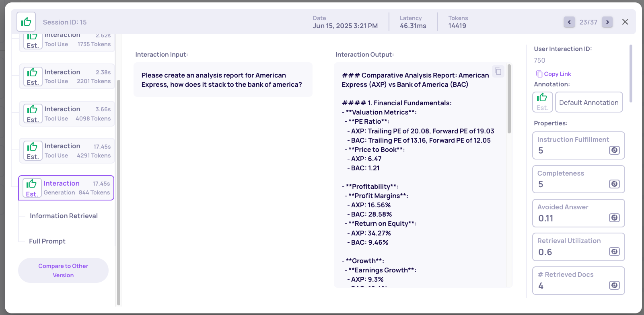Select the 3.66s Tool Use interaction
This screenshot has height=315, width=644.
[x=67, y=114]
